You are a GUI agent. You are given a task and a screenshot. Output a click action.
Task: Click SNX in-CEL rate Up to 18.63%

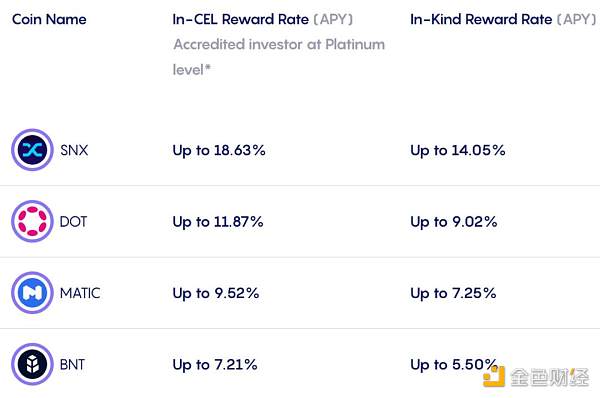point(219,150)
